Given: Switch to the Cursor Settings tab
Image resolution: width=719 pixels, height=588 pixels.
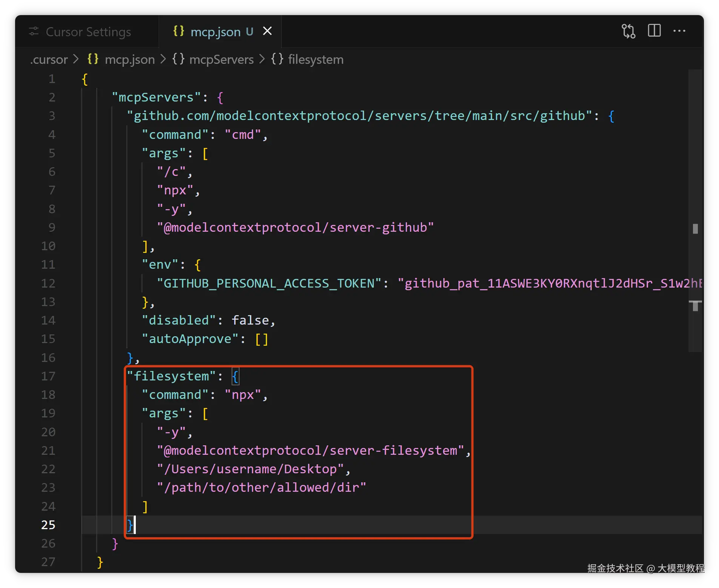Looking at the screenshot, I should click(x=88, y=32).
